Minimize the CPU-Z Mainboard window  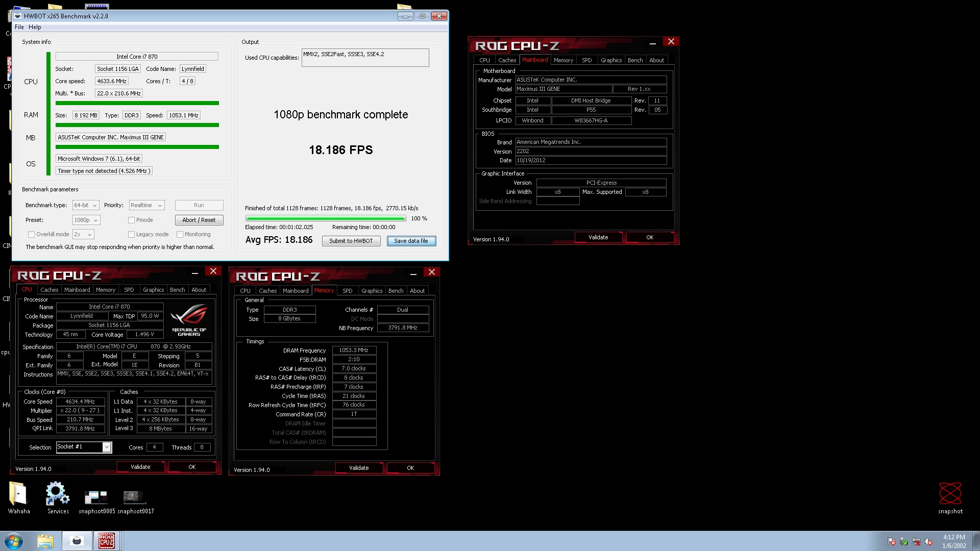click(x=652, y=43)
